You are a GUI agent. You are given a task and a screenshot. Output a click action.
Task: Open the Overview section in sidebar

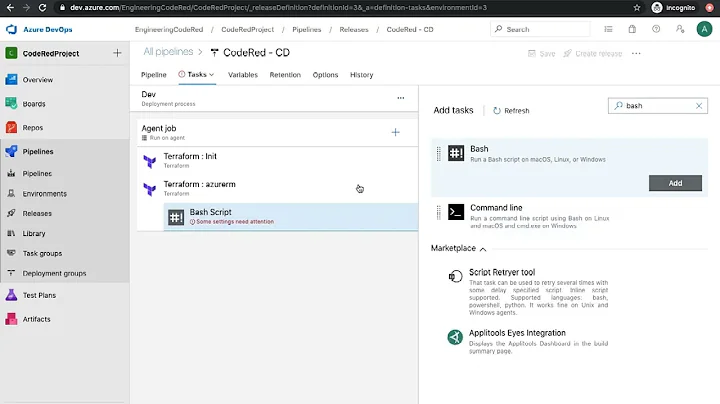click(38, 80)
